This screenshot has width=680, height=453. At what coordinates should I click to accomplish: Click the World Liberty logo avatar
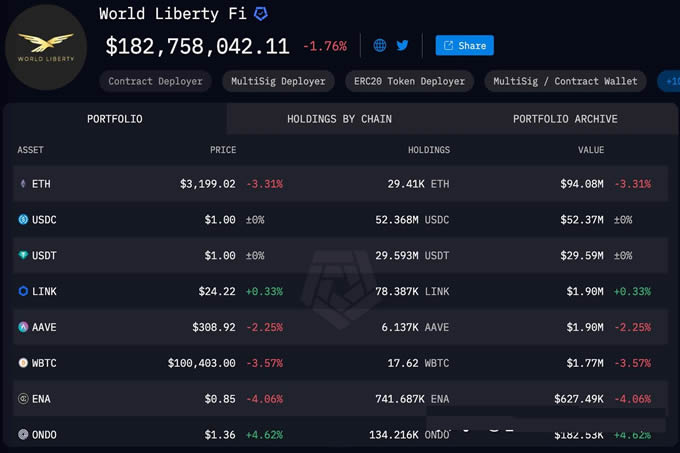[x=46, y=46]
